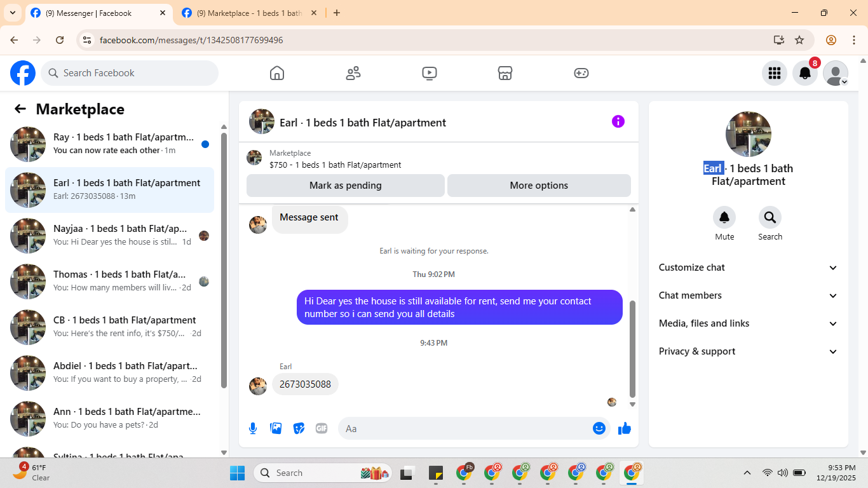The image size is (868, 488).
Task: Open Ann conversation in the list
Action: click(109, 419)
